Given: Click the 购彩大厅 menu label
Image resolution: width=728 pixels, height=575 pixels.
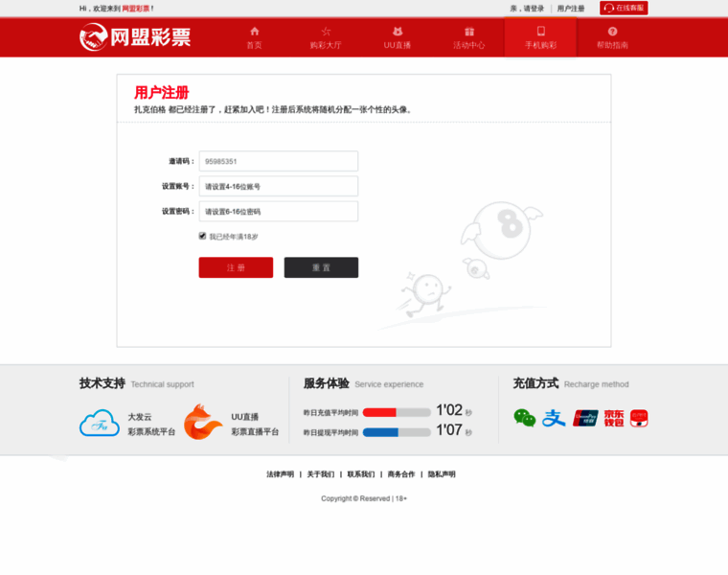Looking at the screenshot, I should (x=326, y=45).
